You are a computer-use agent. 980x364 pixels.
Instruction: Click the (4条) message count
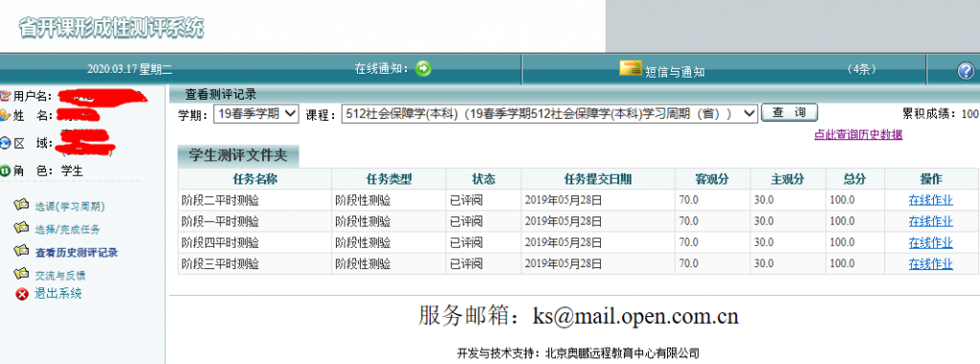click(862, 69)
